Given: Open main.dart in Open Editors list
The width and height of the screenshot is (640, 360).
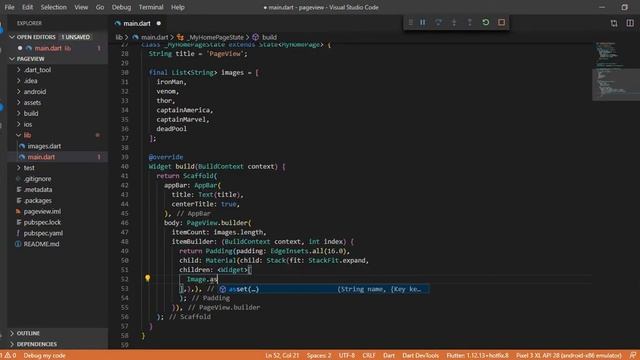Looking at the screenshot, I should coord(58,48).
